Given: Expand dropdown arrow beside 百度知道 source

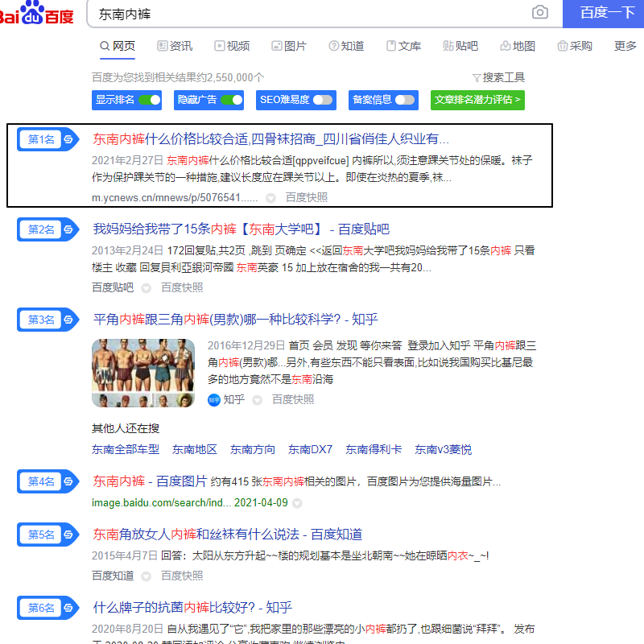Looking at the screenshot, I should tap(146, 576).
